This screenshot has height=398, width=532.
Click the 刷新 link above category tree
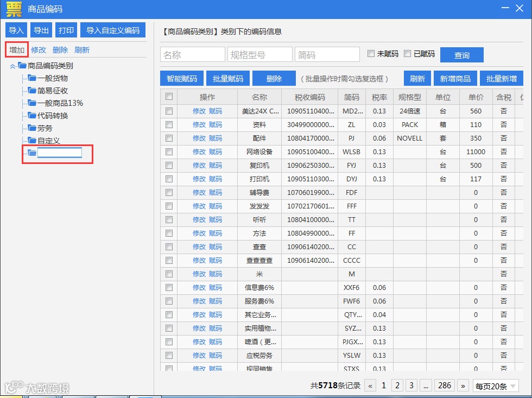(x=82, y=50)
